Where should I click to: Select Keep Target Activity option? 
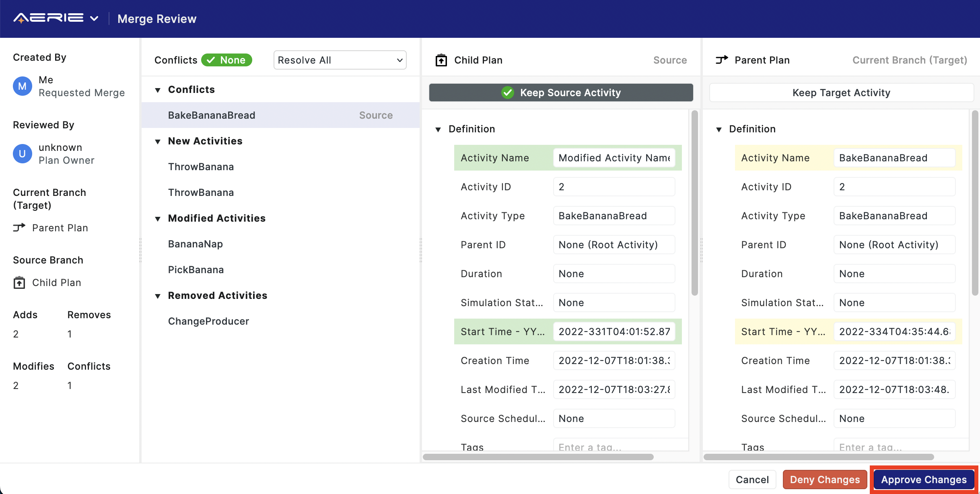click(x=841, y=93)
